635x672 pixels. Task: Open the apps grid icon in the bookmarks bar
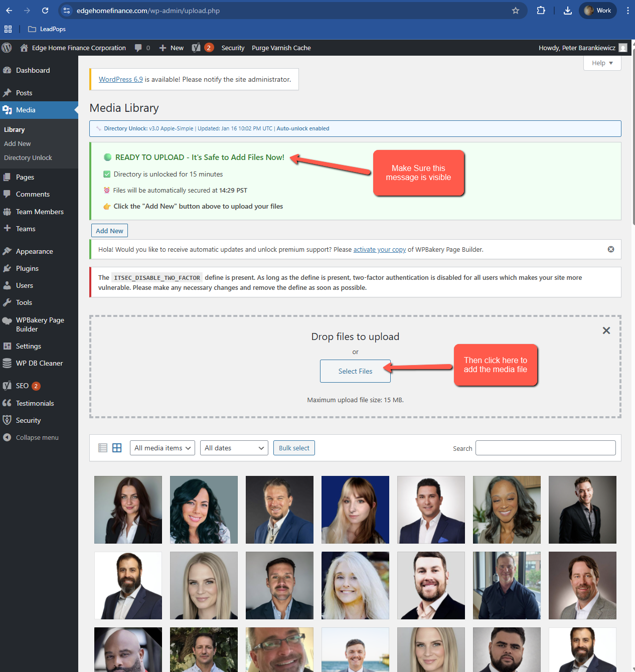(8, 29)
